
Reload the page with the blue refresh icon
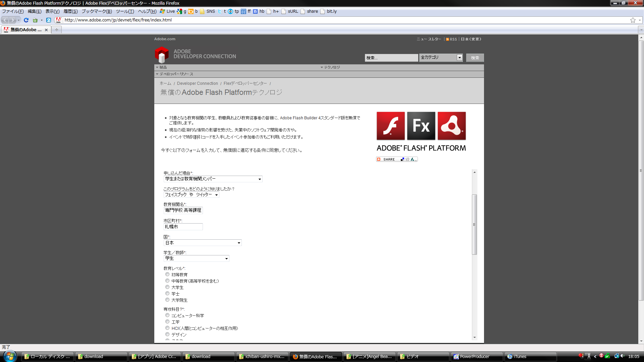click(x=26, y=20)
